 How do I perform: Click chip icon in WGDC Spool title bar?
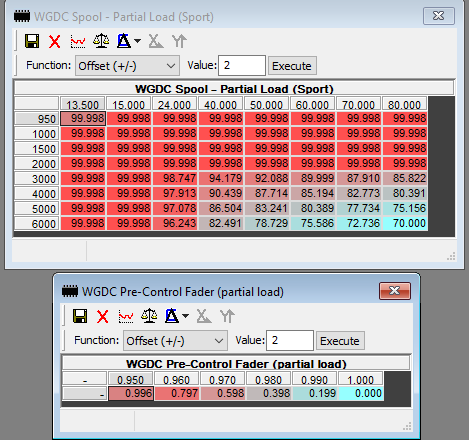[22, 16]
